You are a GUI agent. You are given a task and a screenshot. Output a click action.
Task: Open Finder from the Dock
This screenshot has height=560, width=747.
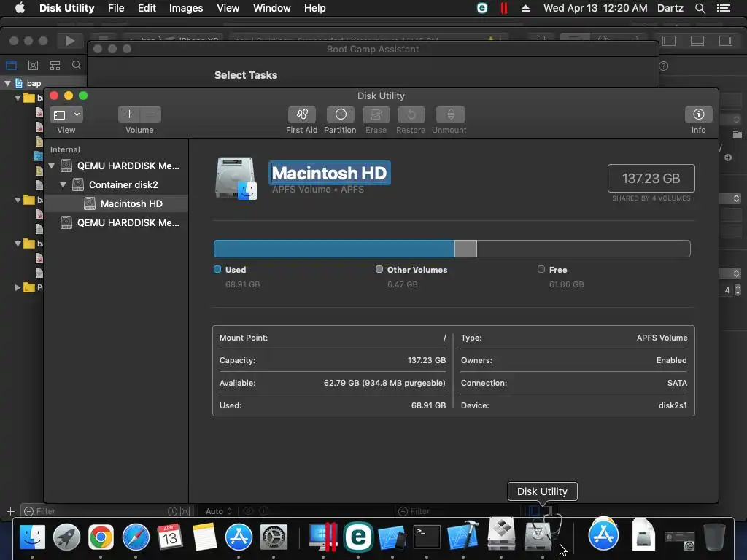[32, 537]
